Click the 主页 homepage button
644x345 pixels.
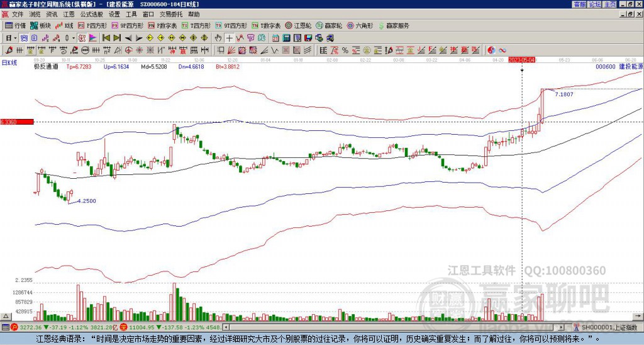[609, 4]
